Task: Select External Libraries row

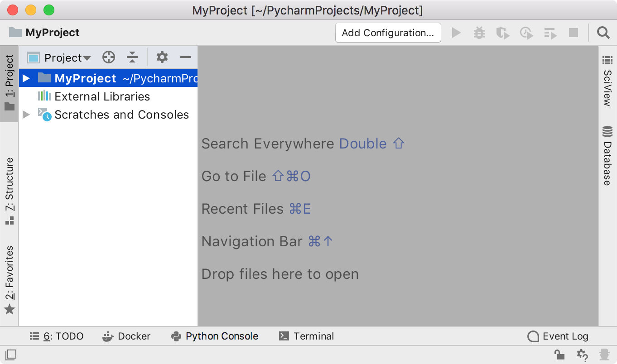Action: 108,96
